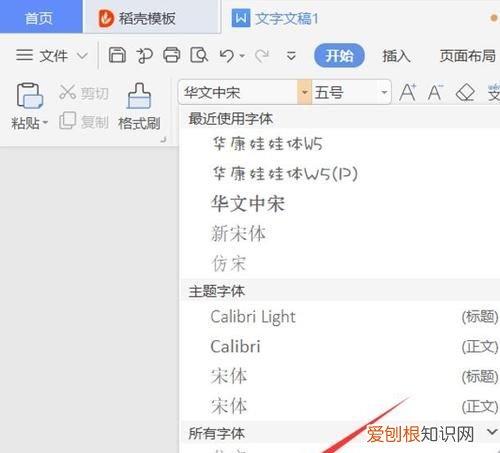Choose 华康娃娃体W5 from recent fonts
This screenshot has width=500, height=453.
pos(267,144)
